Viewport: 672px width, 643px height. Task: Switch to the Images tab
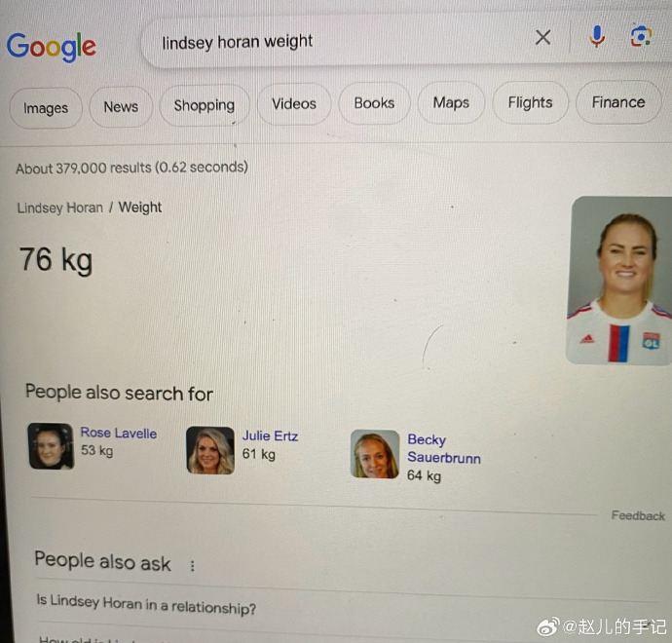coord(46,108)
